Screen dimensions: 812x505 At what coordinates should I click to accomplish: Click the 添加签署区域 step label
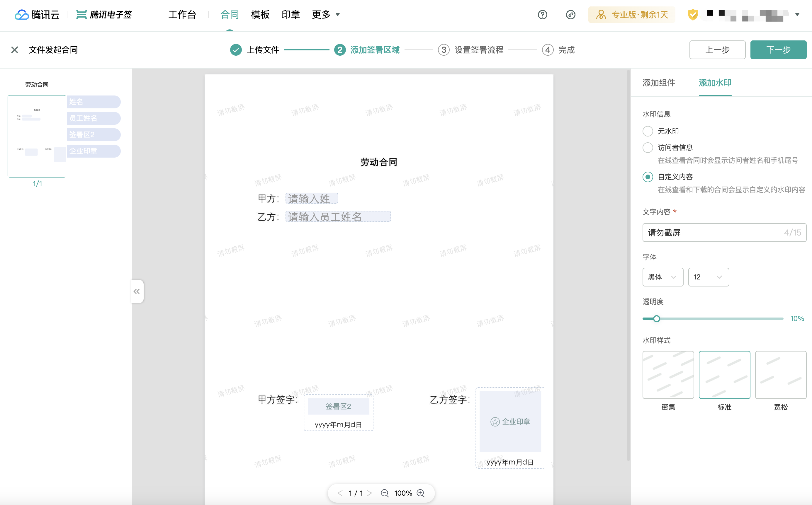(x=375, y=50)
